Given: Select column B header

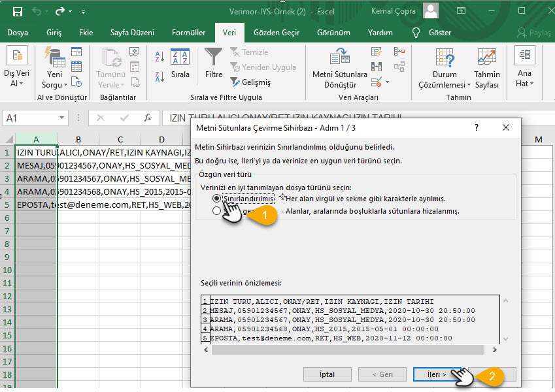Looking at the screenshot, I should click(x=78, y=139).
